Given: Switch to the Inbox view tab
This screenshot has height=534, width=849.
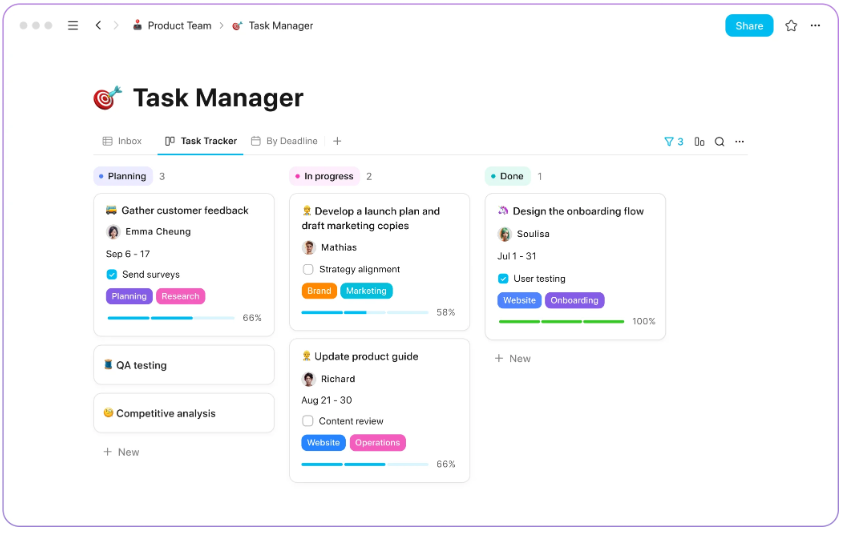Looking at the screenshot, I should pos(122,141).
